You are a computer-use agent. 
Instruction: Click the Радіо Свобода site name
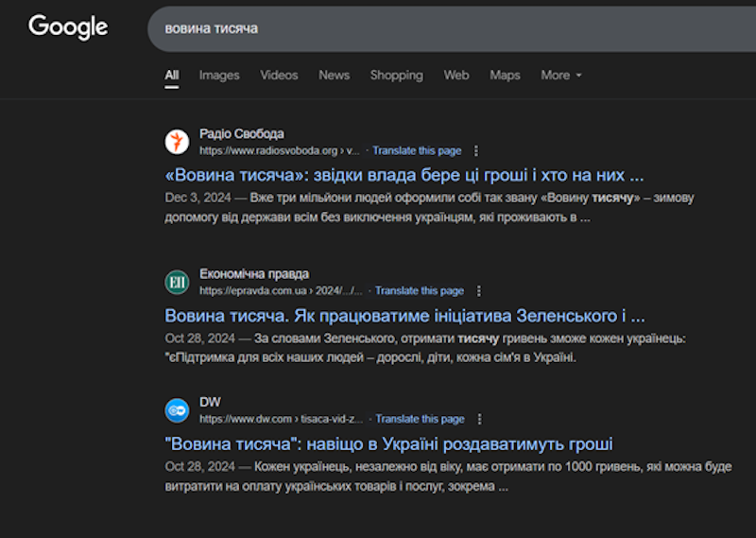[x=242, y=133]
